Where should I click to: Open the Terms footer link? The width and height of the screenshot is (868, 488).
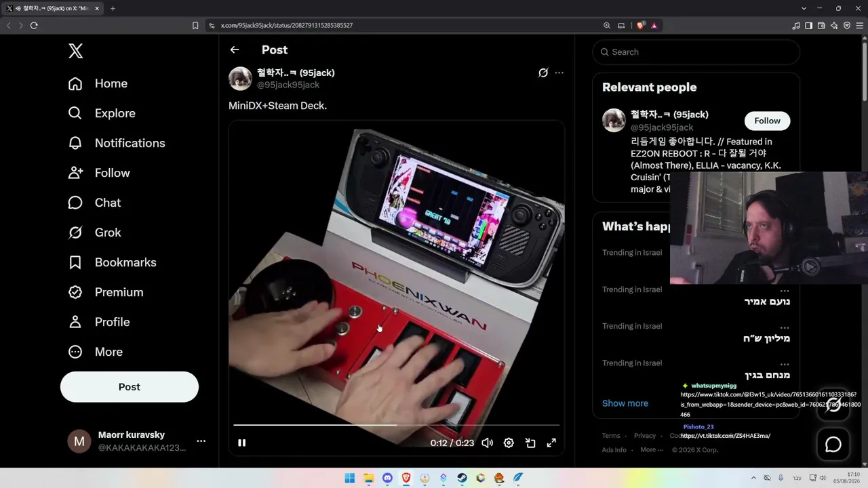coord(611,436)
